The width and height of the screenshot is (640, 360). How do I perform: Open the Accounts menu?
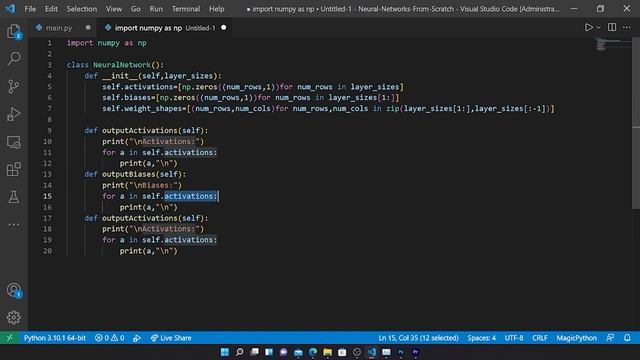[14, 290]
